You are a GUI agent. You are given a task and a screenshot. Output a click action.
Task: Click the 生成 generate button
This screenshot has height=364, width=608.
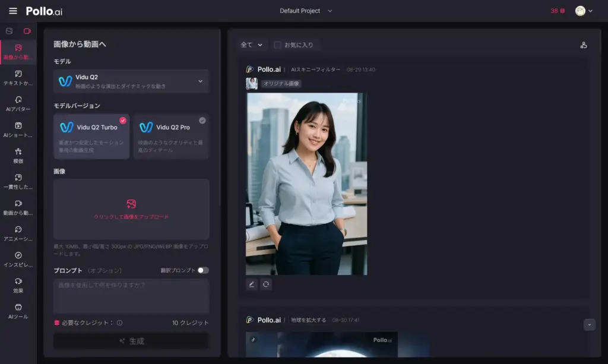tap(131, 341)
